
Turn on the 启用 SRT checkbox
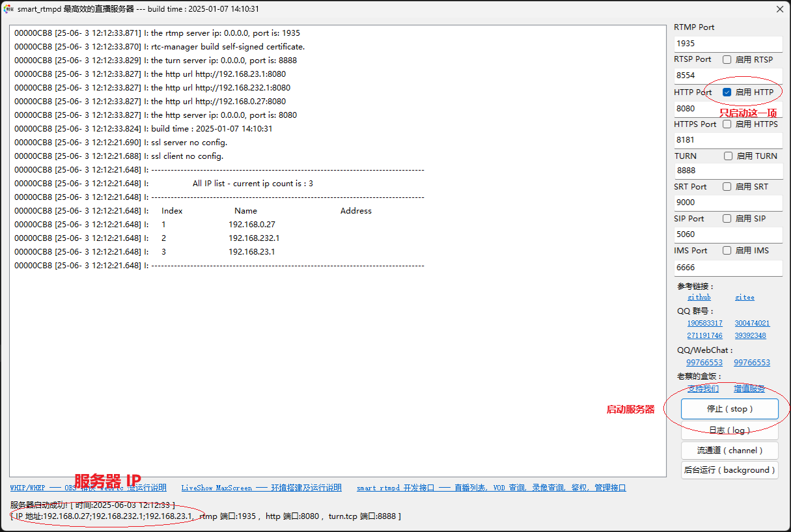727,186
